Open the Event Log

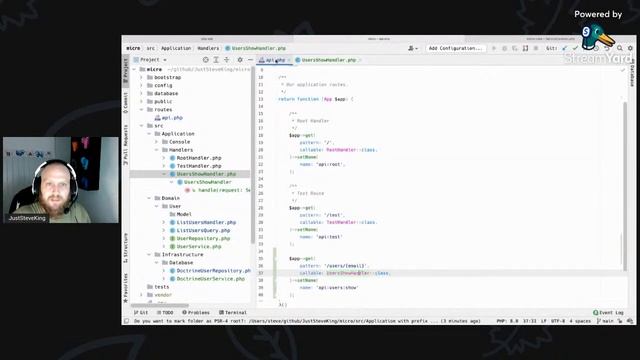[609, 313]
